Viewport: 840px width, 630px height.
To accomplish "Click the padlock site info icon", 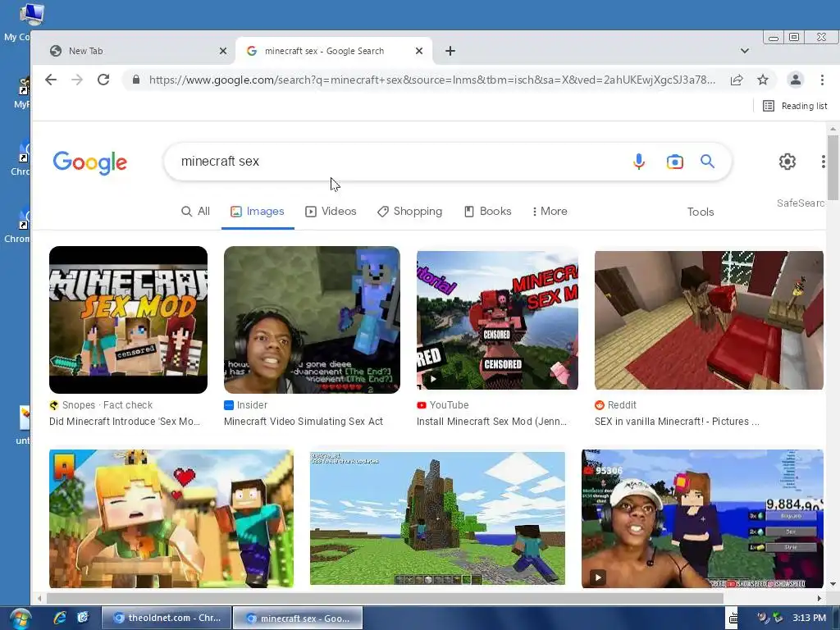I will point(136,80).
